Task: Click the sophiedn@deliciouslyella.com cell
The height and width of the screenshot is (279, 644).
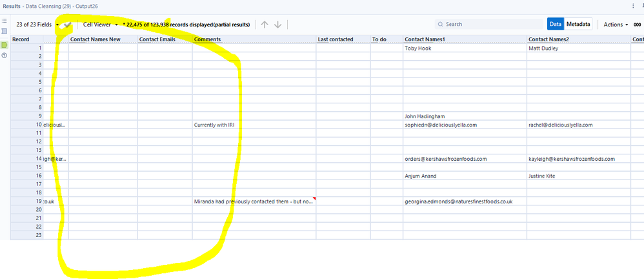Action: (x=465, y=125)
